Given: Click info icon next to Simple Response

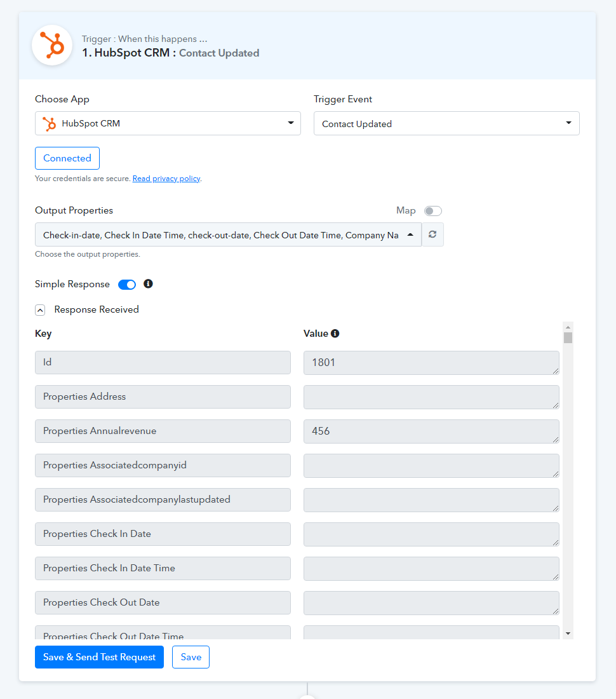Looking at the screenshot, I should point(149,284).
